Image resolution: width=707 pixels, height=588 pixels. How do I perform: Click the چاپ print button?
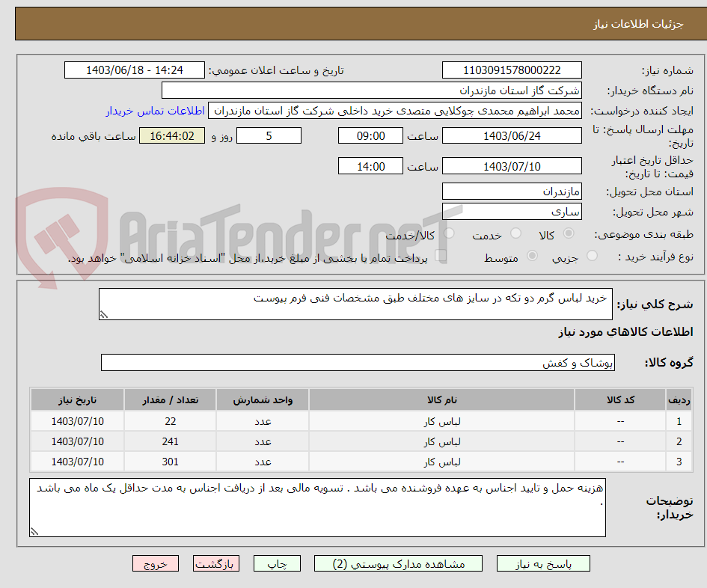click(277, 563)
